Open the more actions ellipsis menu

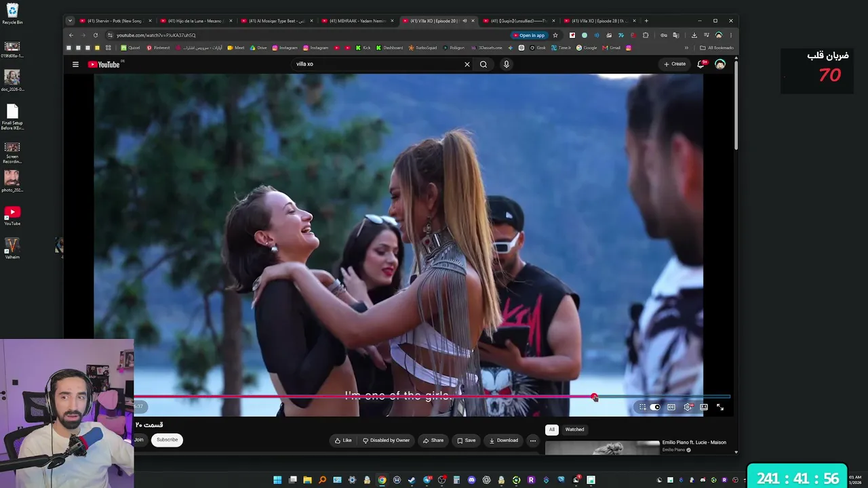pyautogui.click(x=533, y=441)
